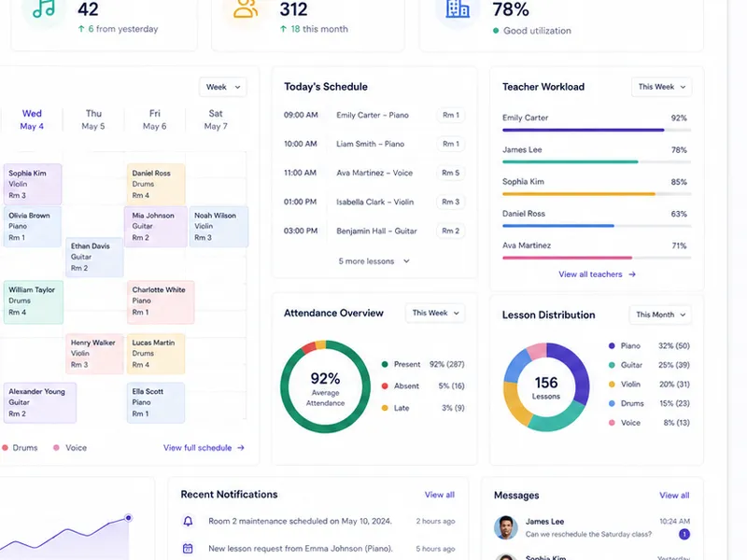Open Noah Wilson Violin lesson block
Screen dimensions: 747x560
pos(218,226)
